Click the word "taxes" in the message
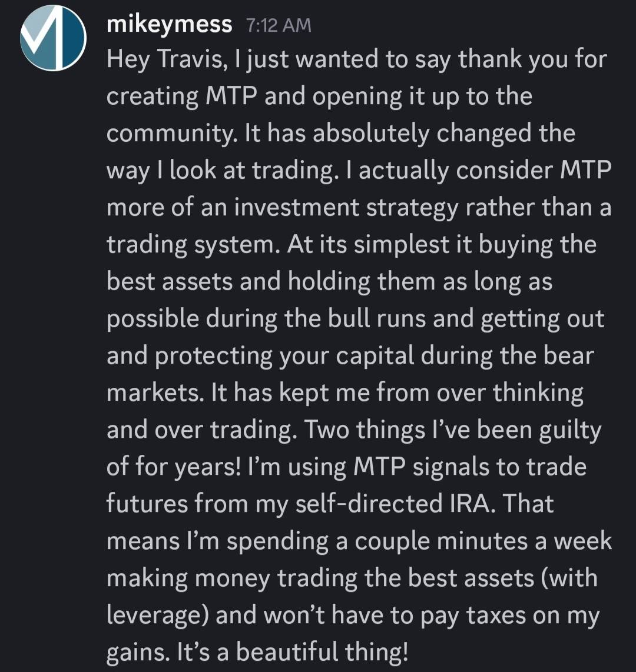This screenshot has height=672, width=636. click(x=502, y=616)
